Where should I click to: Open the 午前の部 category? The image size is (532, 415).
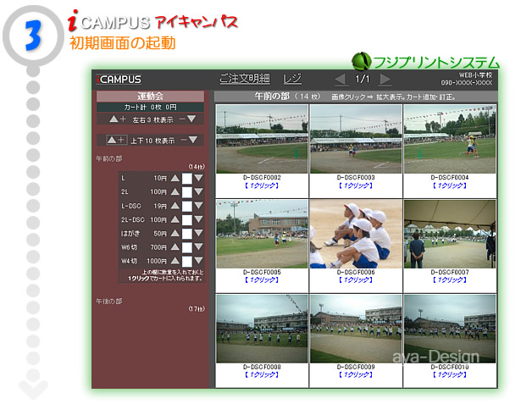pyautogui.click(x=109, y=158)
